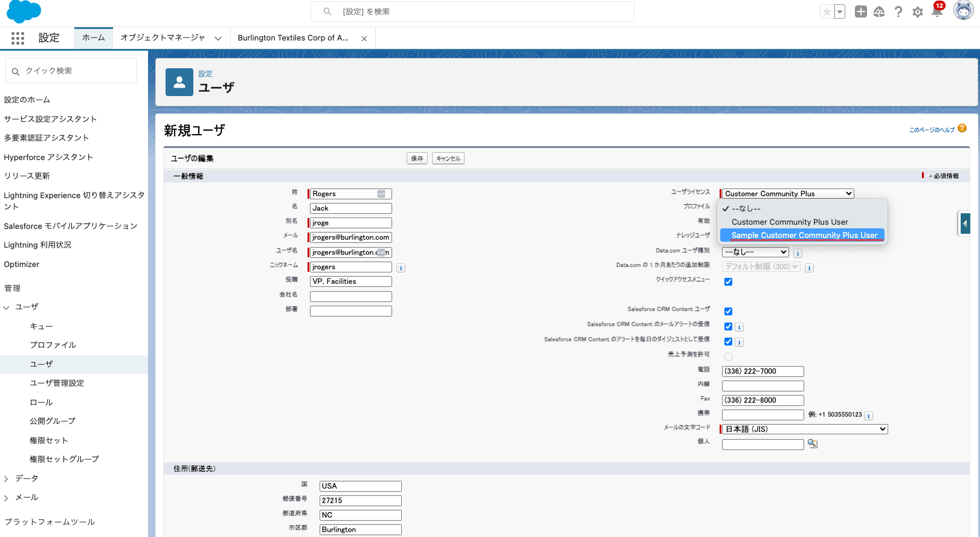Switch to the オブジェクトマネージャ tab
980x537 pixels.
(163, 37)
